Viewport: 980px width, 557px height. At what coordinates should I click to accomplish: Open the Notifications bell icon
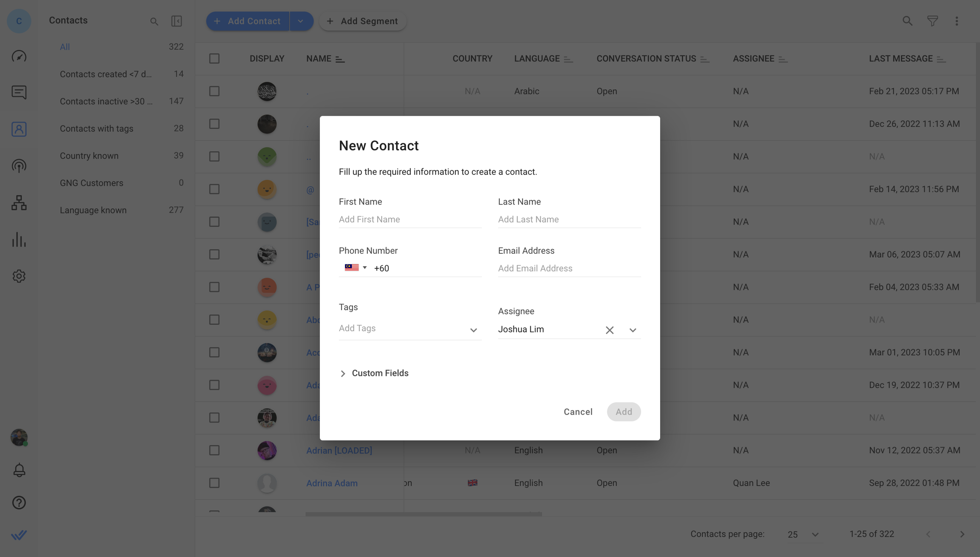pyautogui.click(x=19, y=470)
